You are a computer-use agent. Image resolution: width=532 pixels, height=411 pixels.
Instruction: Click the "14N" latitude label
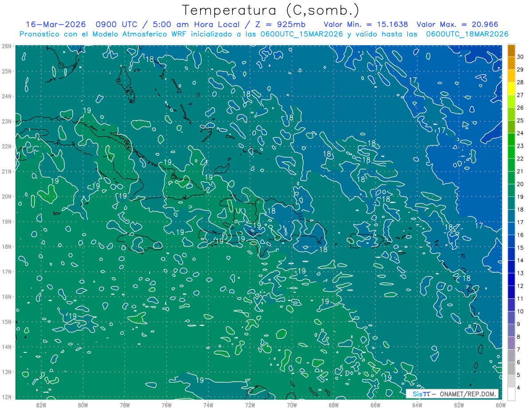tap(6, 347)
